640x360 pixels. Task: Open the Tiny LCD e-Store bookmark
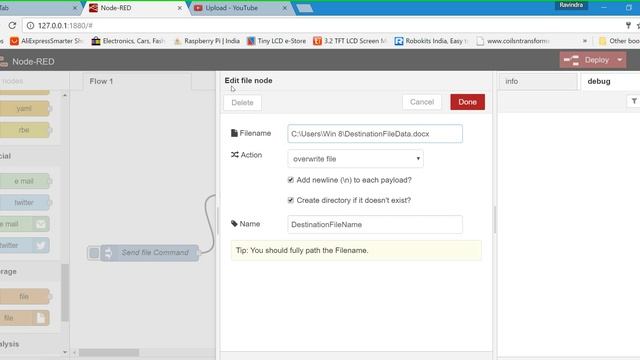point(276,41)
